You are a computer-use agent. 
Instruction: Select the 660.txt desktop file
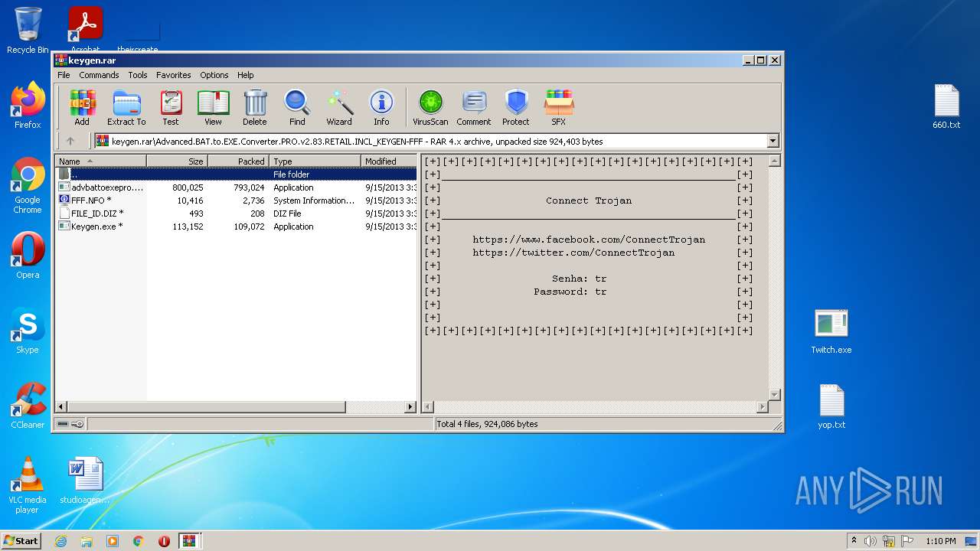point(946,106)
